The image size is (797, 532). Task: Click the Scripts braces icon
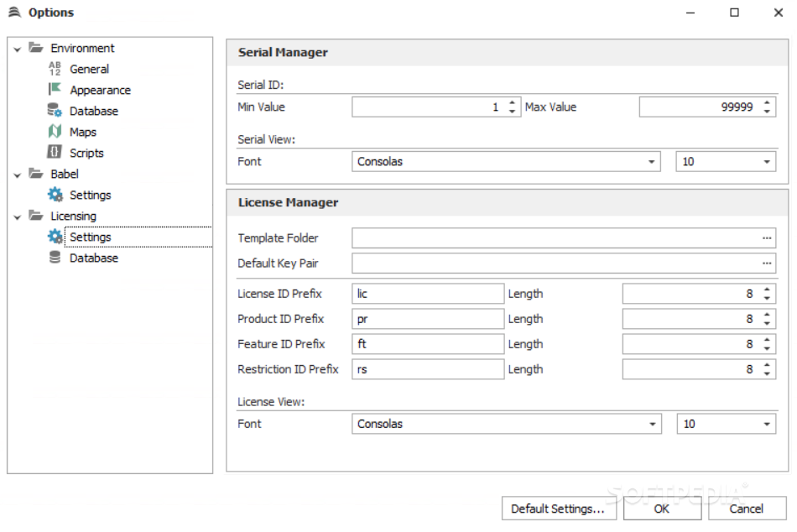pos(55,152)
